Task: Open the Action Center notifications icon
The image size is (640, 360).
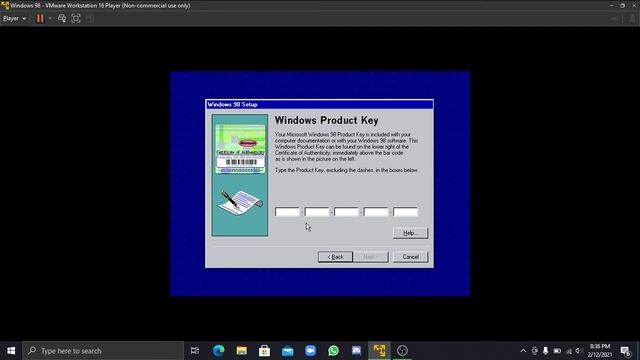Action: coord(625,351)
